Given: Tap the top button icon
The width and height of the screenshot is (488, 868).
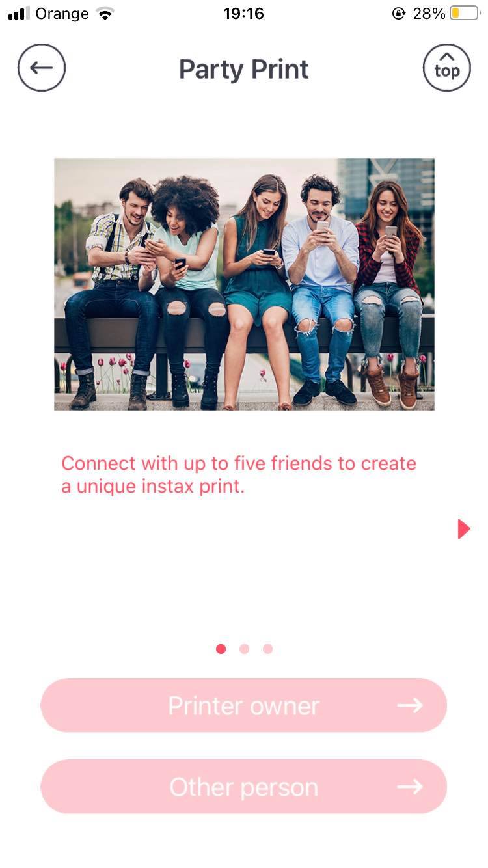Looking at the screenshot, I should 446,68.
